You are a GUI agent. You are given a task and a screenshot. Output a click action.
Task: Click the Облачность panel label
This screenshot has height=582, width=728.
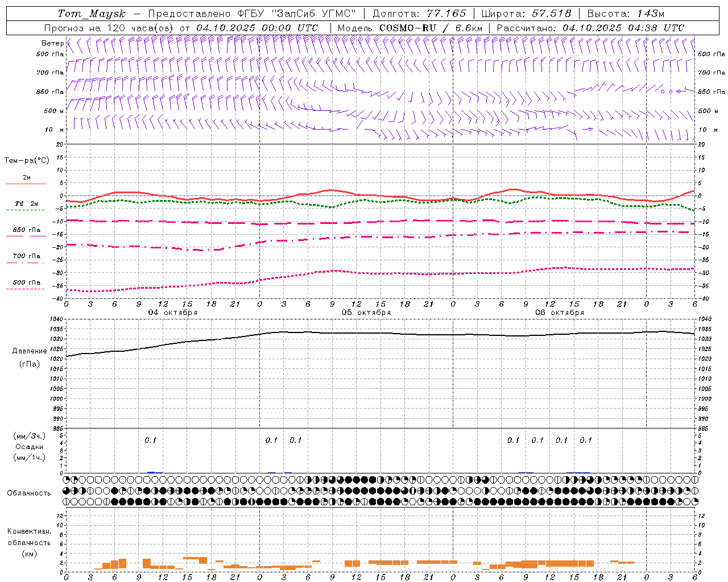point(29,493)
